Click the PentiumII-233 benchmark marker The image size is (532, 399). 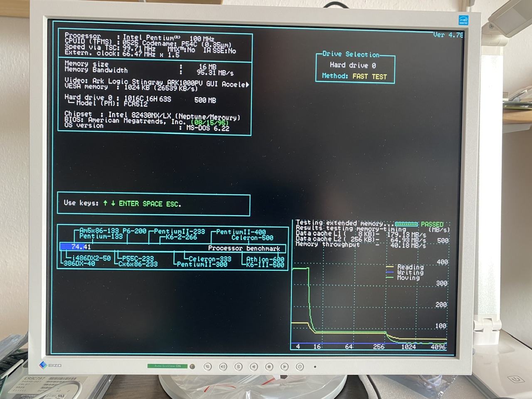coord(180,232)
